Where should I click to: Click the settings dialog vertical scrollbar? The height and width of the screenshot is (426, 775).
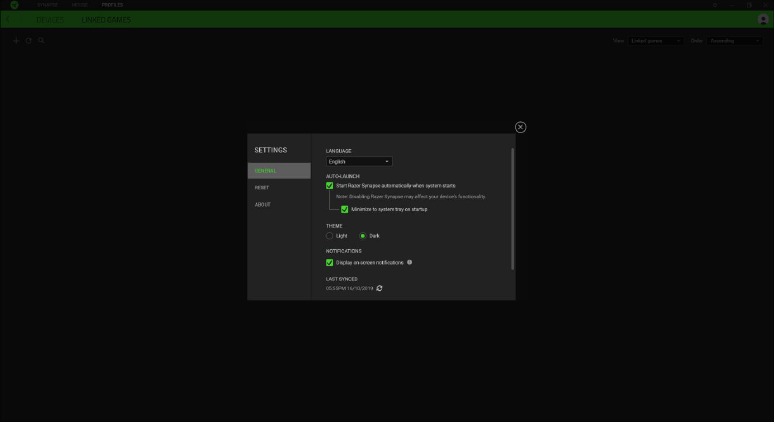(513, 209)
